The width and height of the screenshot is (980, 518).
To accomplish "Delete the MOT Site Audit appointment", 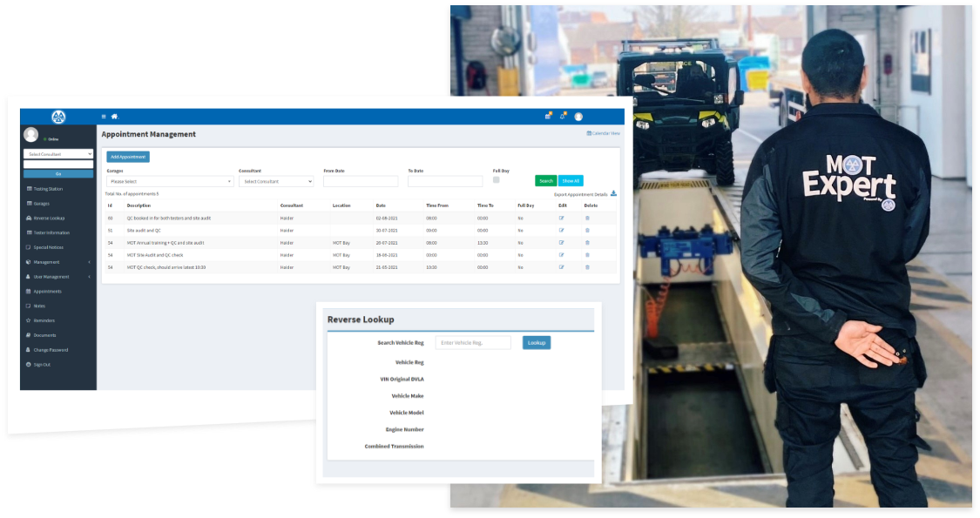I will click(587, 255).
